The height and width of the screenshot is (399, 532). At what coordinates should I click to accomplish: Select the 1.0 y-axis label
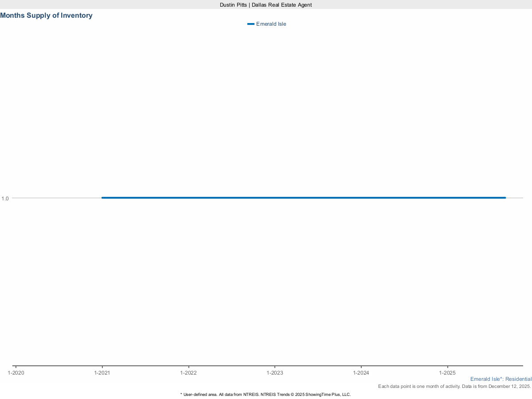(5, 198)
